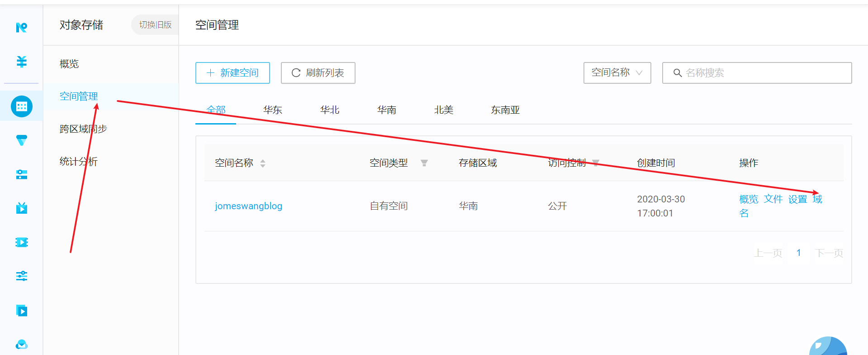This screenshot has width=868, height=355.
Task: Click the 新建空间 button
Action: [232, 73]
